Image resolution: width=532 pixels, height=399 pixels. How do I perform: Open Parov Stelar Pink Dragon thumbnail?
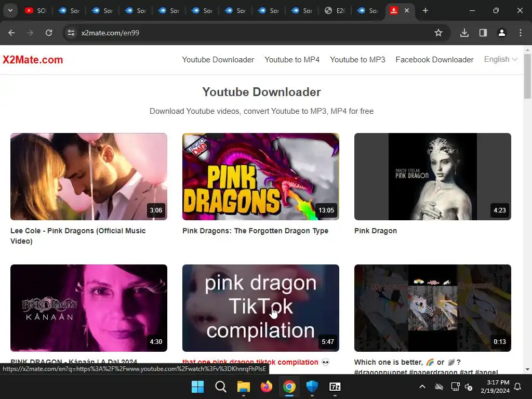tap(433, 177)
